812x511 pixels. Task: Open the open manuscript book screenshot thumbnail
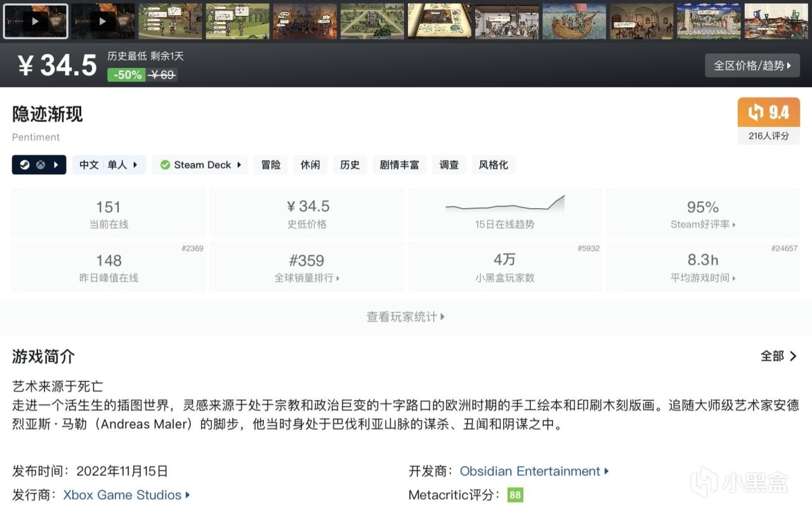pos(439,21)
